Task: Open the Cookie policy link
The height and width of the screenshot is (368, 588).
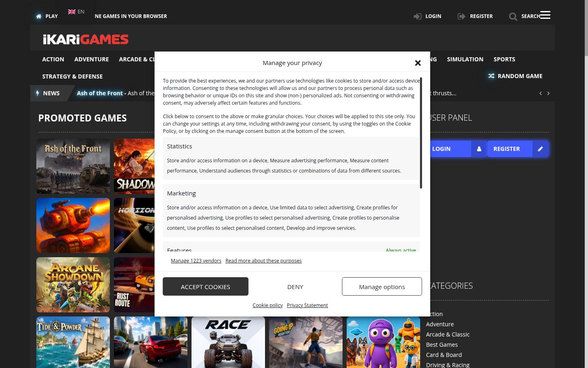Action: (x=267, y=305)
